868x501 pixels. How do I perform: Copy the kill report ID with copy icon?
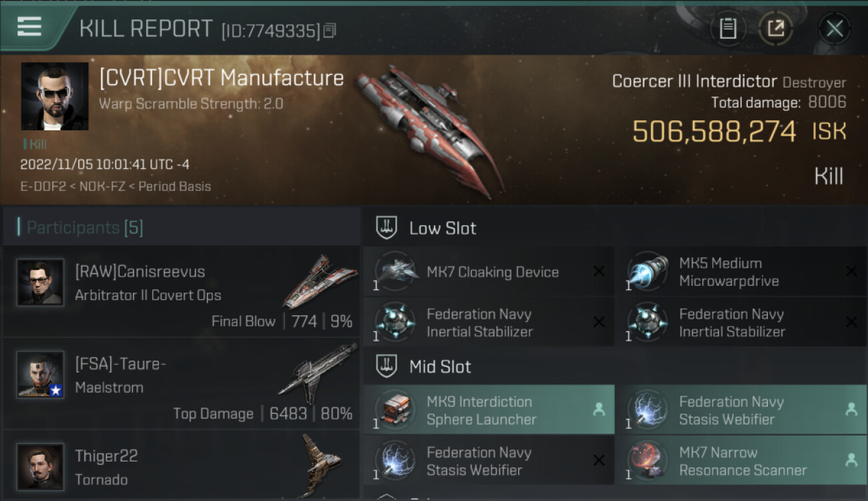click(330, 31)
